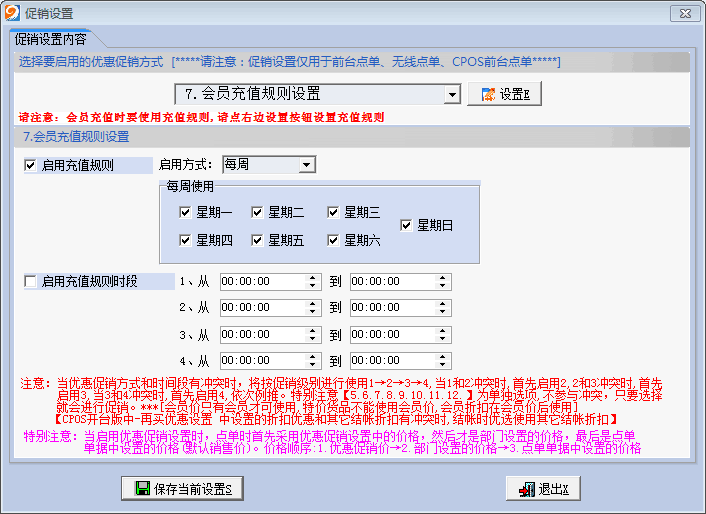Image resolution: width=706 pixels, height=514 pixels.
Task: Uncheck the 星期五 checkbox
Action: point(258,240)
